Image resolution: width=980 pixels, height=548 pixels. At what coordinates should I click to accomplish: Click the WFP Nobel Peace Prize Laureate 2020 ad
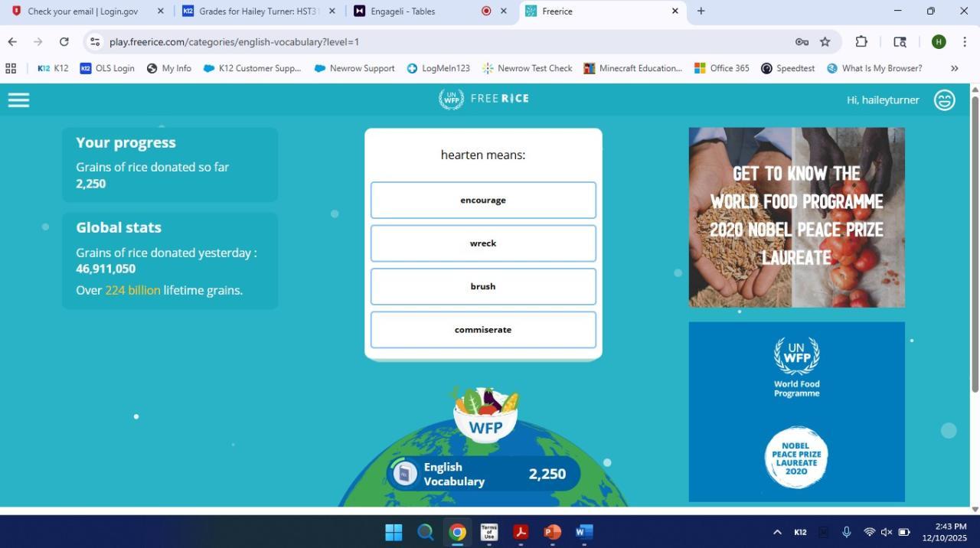pyautogui.click(x=796, y=412)
